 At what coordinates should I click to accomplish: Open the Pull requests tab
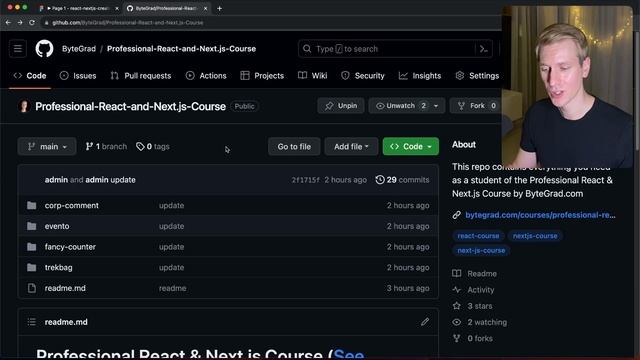pyautogui.click(x=141, y=76)
